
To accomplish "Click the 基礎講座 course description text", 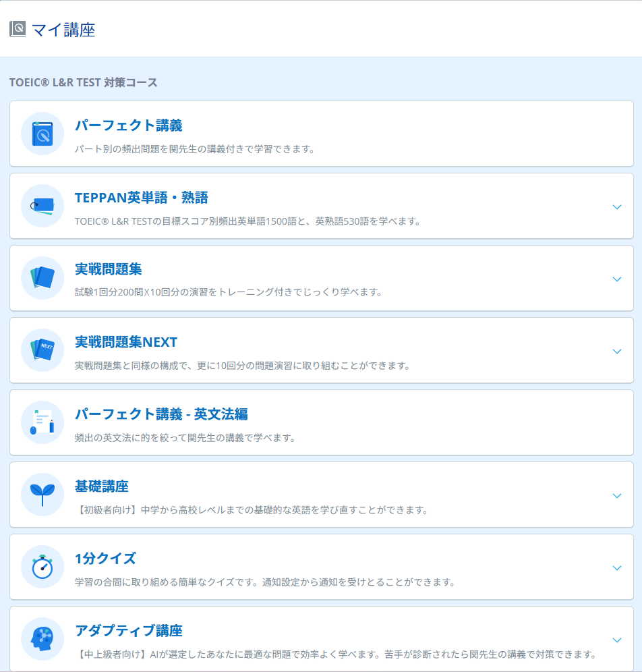I will [x=251, y=510].
